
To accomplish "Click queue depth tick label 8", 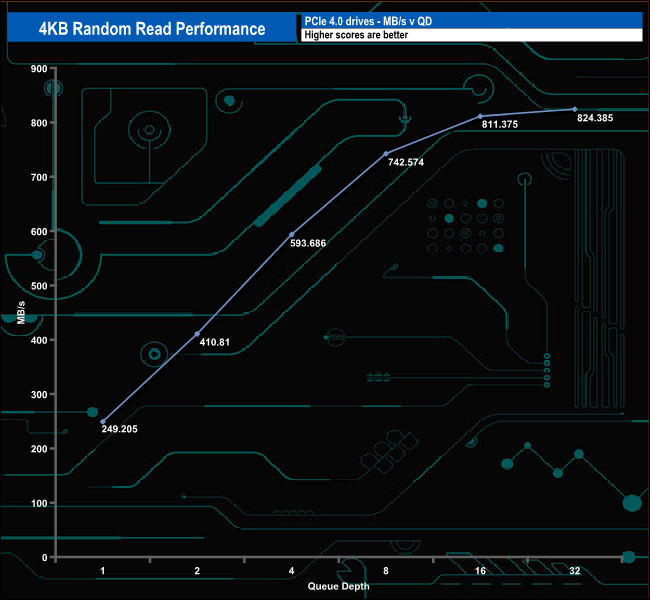I will coord(386,571).
